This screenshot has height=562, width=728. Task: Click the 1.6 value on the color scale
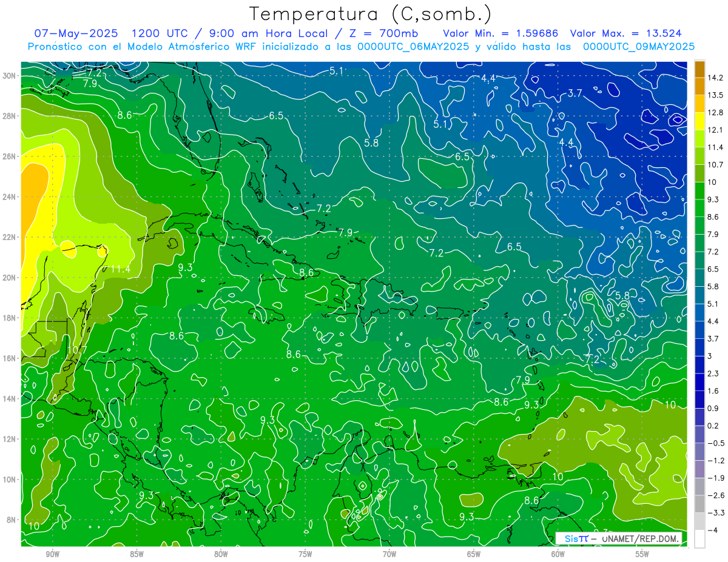(x=713, y=391)
